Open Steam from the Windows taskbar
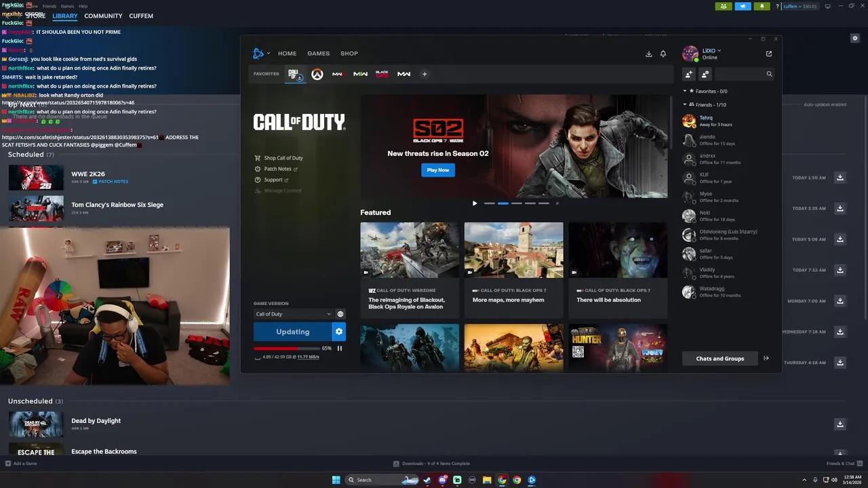Screen dimensions: 868x488 point(427,480)
